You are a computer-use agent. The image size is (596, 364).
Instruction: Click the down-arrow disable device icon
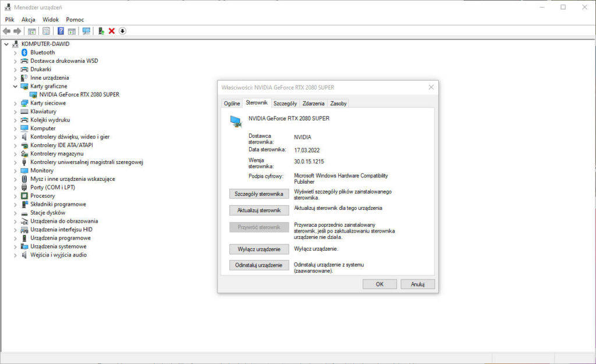click(122, 31)
